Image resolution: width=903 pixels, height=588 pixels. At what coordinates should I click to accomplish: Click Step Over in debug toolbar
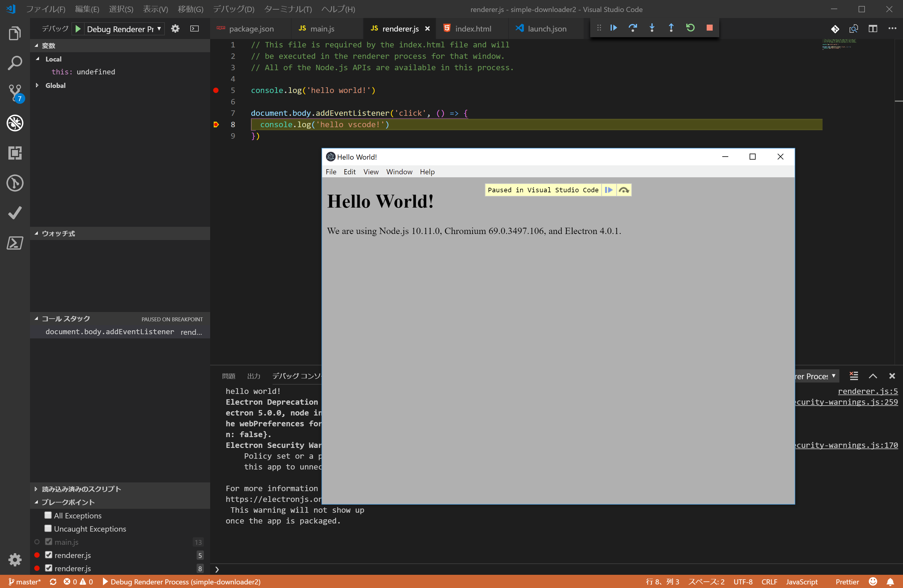[x=633, y=28]
